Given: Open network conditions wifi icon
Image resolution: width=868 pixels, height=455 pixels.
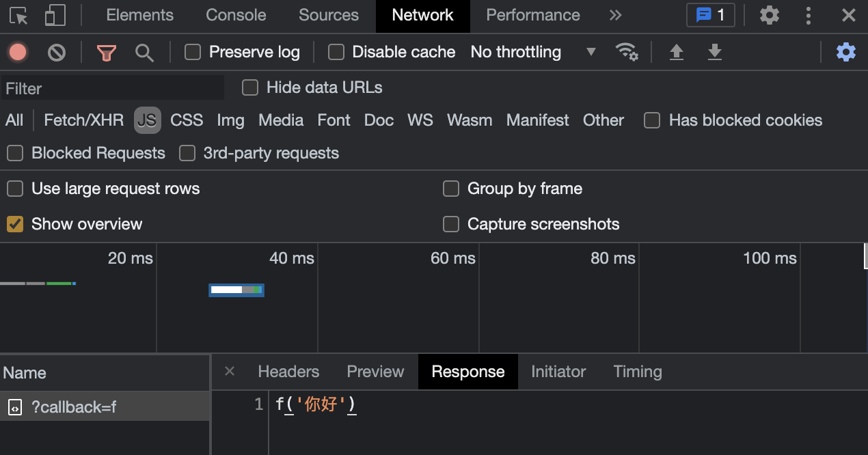Looking at the screenshot, I should 627,52.
